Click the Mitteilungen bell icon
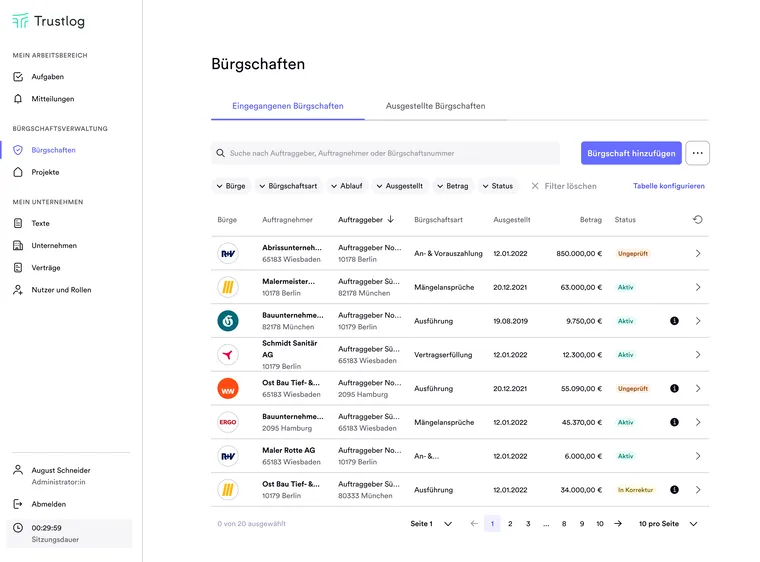Image resolution: width=760 pixels, height=562 pixels. (x=18, y=99)
